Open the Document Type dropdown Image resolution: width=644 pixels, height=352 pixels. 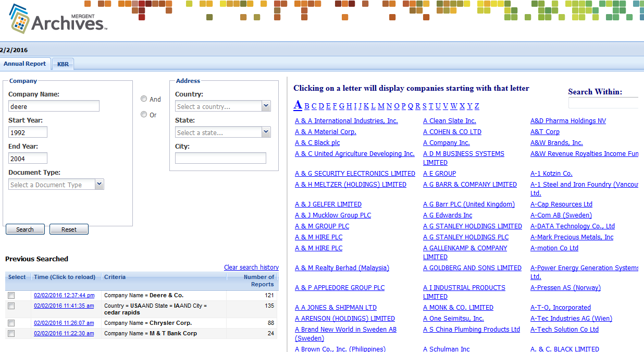click(100, 185)
